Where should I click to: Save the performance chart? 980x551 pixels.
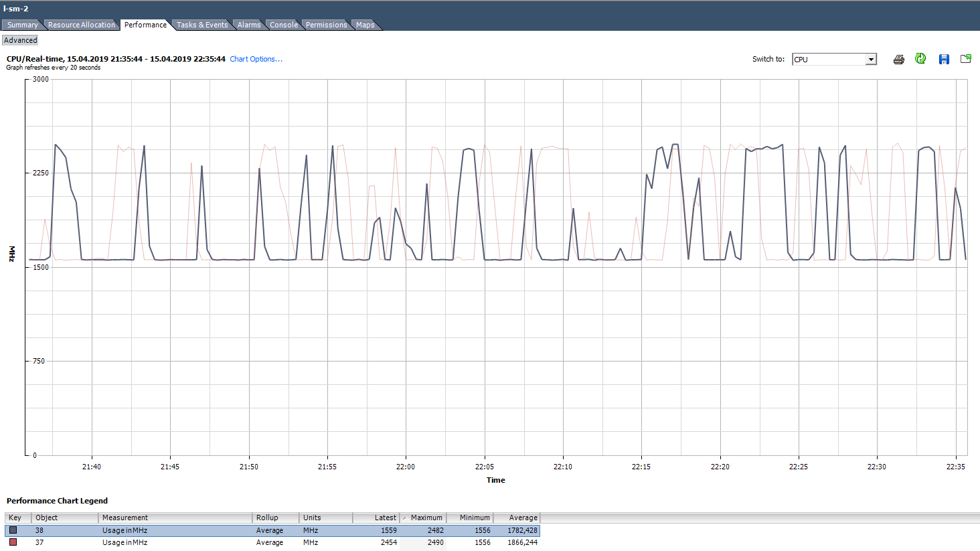pos(943,59)
